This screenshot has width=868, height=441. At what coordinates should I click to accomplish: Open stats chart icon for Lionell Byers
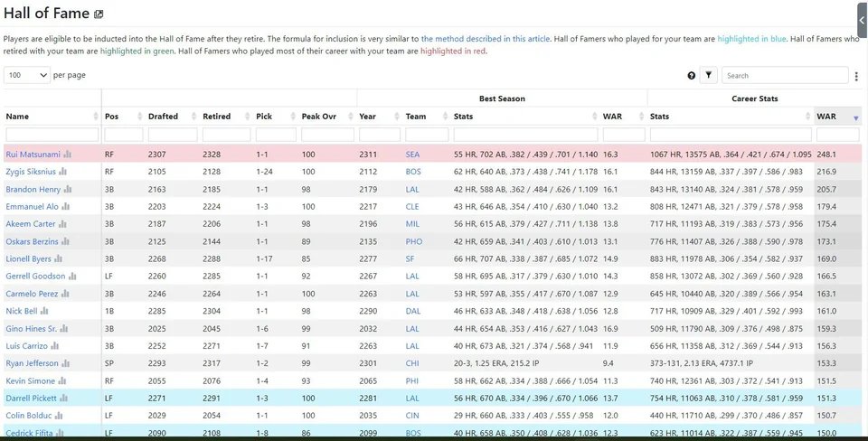coord(58,259)
